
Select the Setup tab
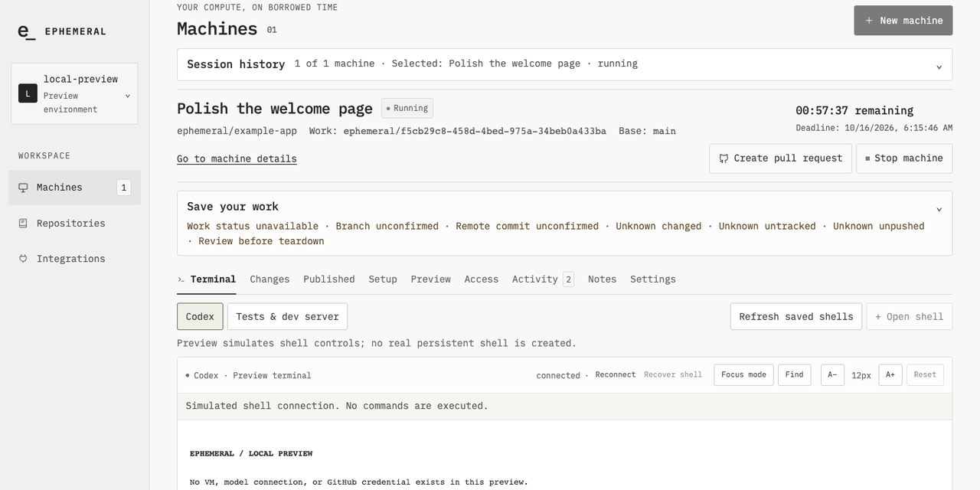pos(383,279)
